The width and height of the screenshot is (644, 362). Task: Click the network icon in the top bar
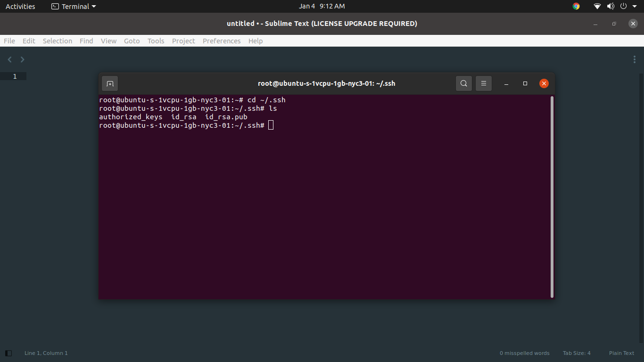coord(597,6)
